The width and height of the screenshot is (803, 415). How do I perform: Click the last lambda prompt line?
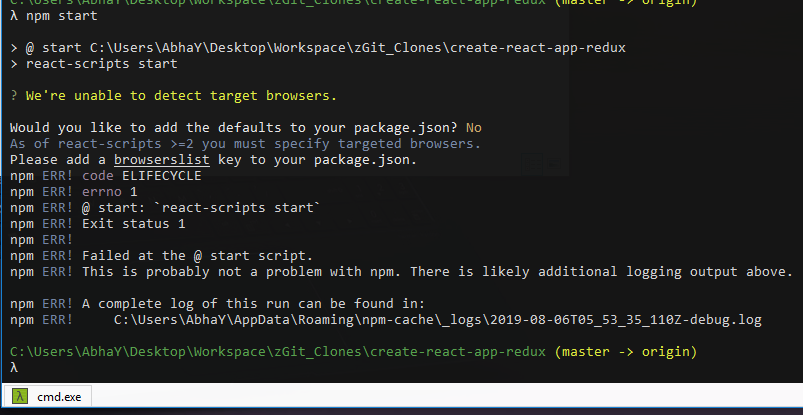(x=14, y=368)
